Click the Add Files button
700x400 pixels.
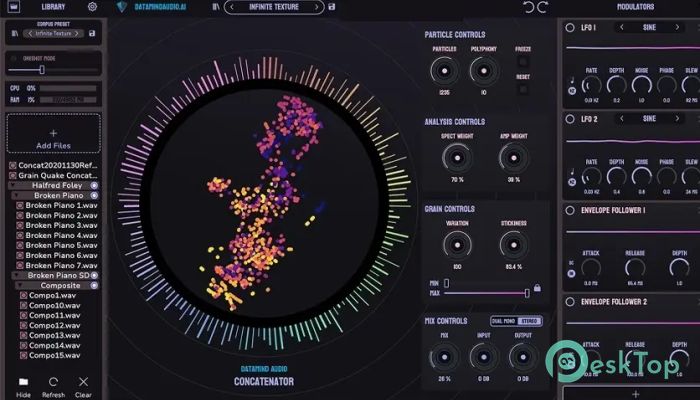point(53,138)
